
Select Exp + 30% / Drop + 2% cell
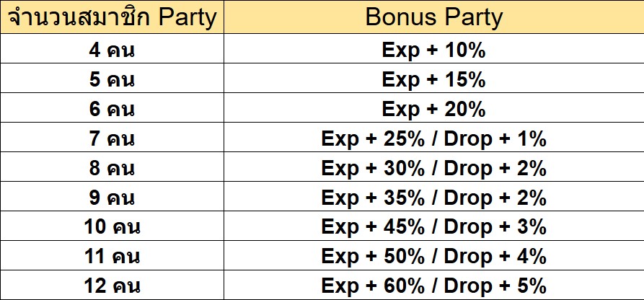pyautogui.click(x=434, y=167)
